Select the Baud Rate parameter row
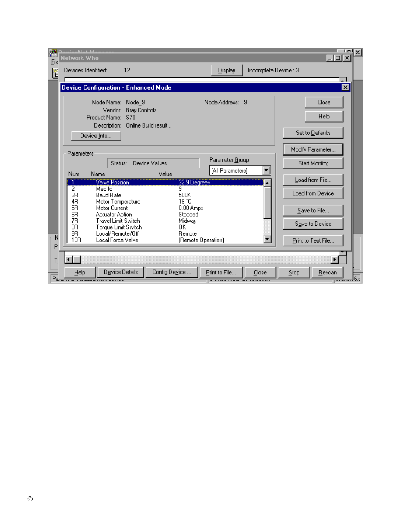 click(165, 195)
